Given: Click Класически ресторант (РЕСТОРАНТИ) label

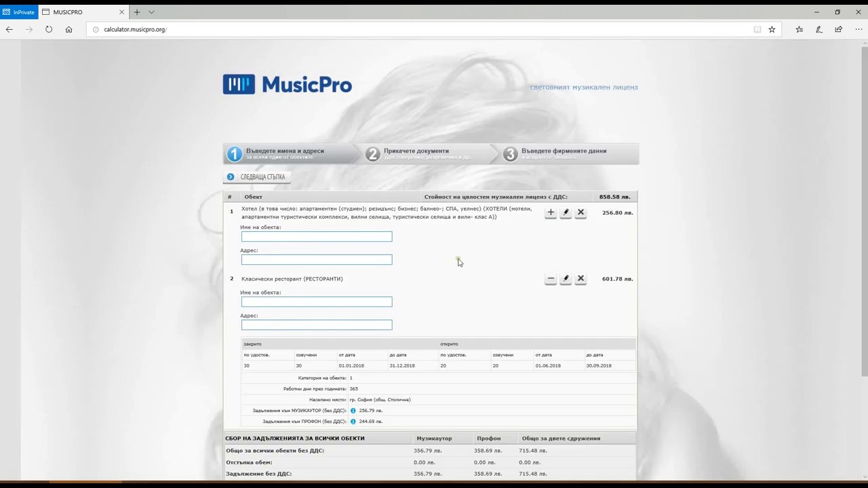Looking at the screenshot, I should [292, 279].
